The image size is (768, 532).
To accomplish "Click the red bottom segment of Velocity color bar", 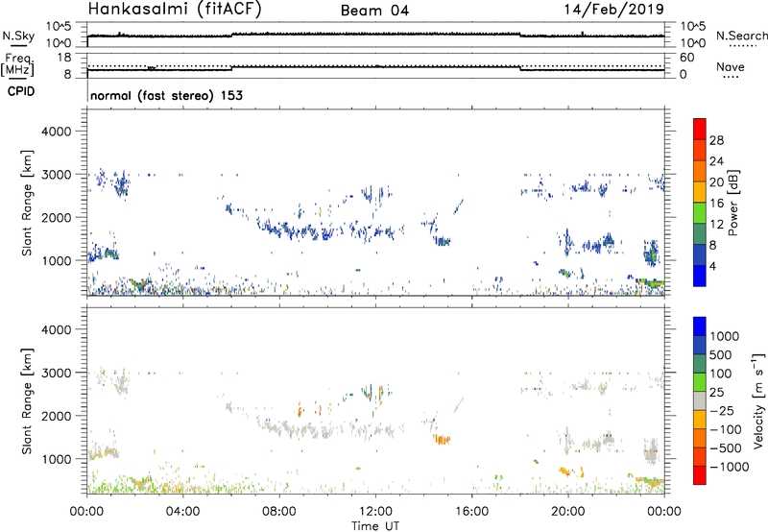I will 700,475.
